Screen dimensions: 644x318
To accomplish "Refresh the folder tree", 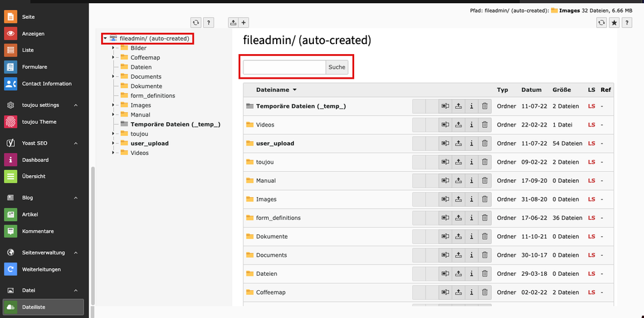I will pos(196,23).
